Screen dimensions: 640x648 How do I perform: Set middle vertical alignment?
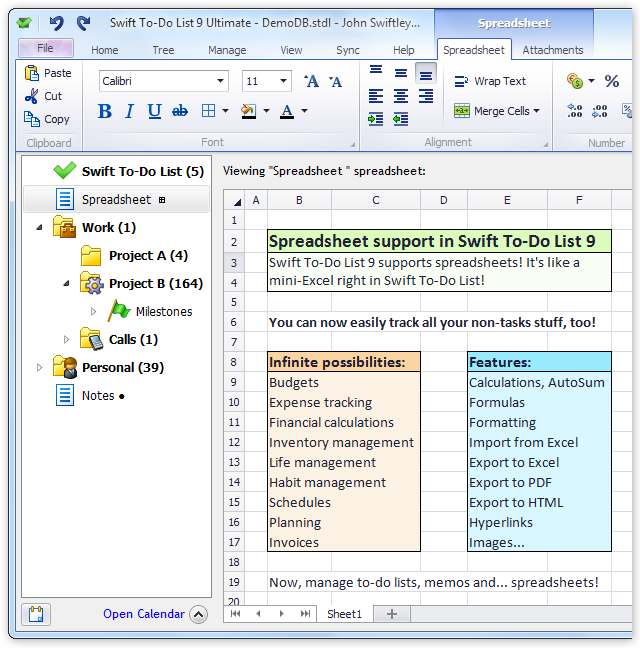400,74
